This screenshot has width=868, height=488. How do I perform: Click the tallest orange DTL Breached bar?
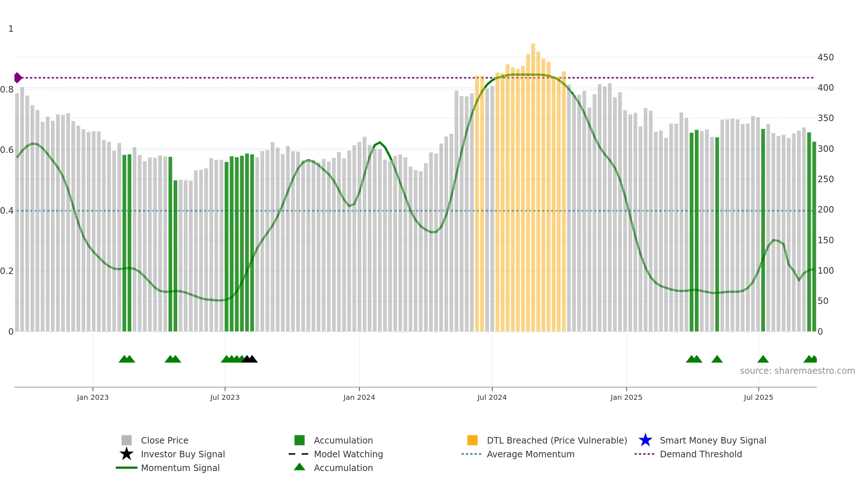(x=533, y=187)
